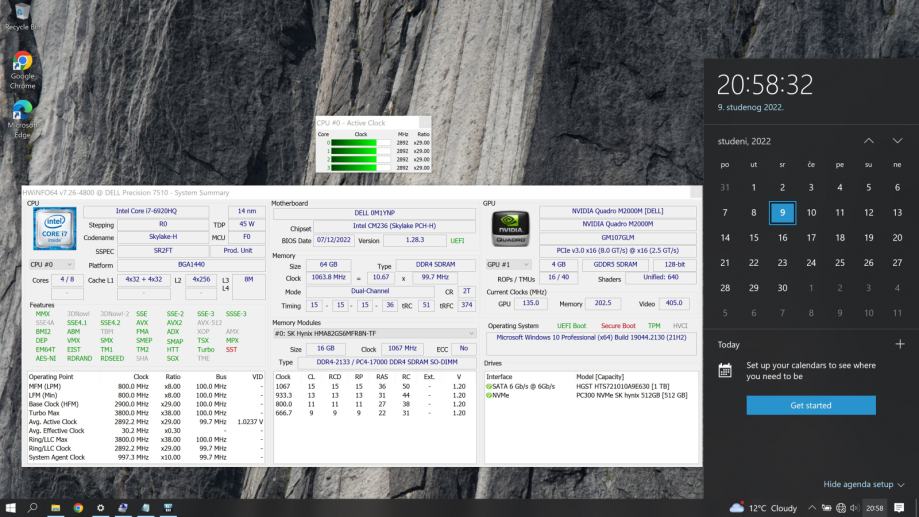Screen dimensions: 919x517
Task: Go to next month in calendar
Action: coord(897,141)
